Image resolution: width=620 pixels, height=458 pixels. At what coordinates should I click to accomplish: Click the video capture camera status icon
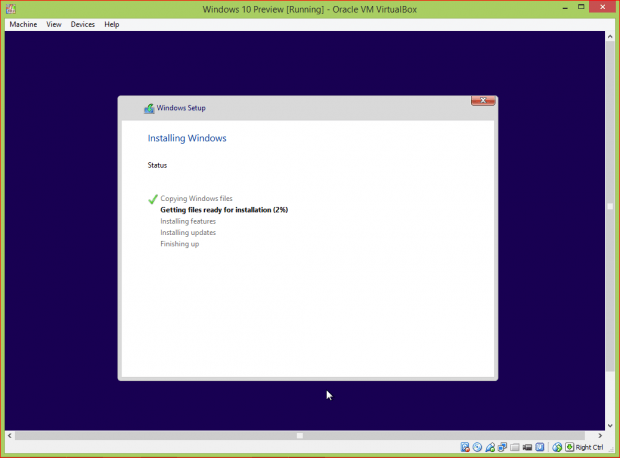click(527, 447)
